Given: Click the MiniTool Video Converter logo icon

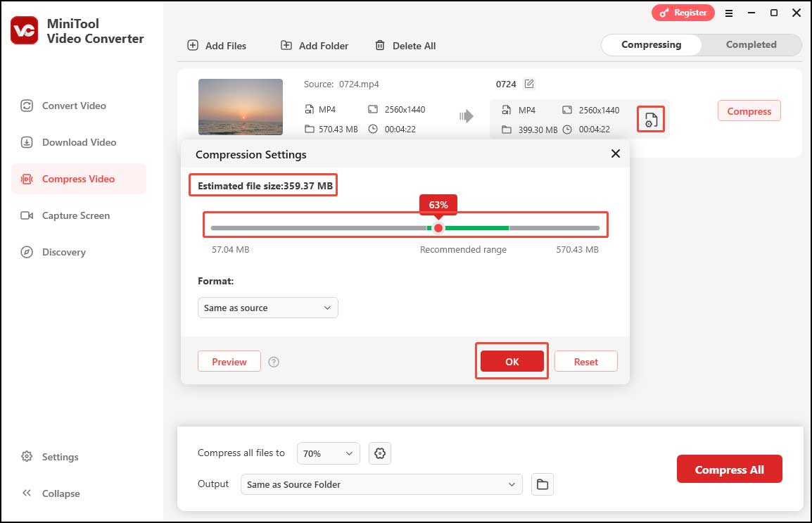Looking at the screenshot, I should [x=24, y=30].
